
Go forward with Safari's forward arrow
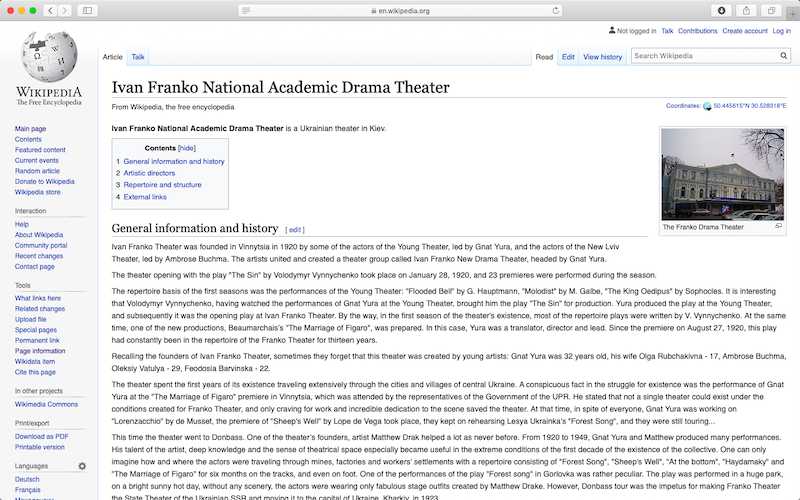tap(64, 10)
